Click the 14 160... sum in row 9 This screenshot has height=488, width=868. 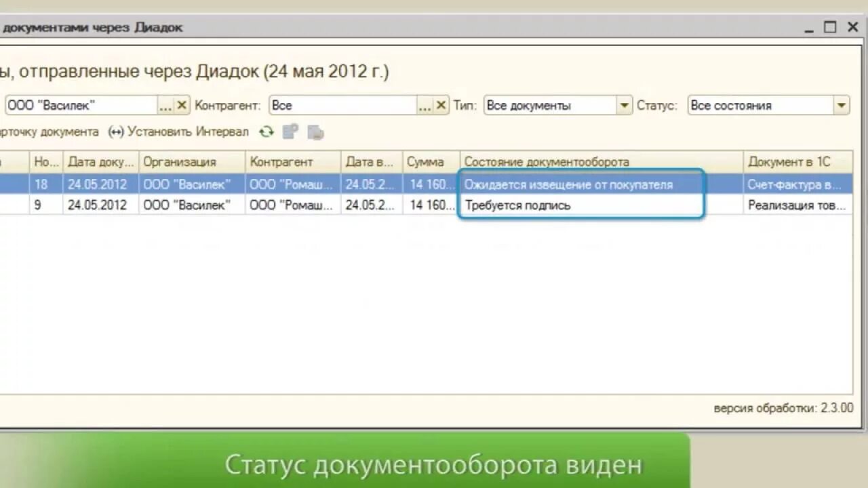click(431, 205)
